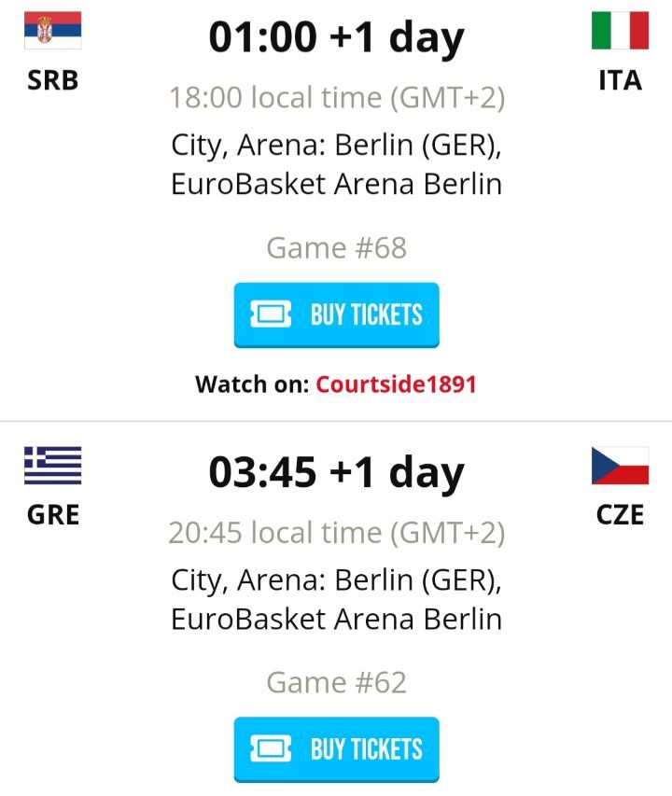Click the arena details for SRB-ITA game

[336, 164]
